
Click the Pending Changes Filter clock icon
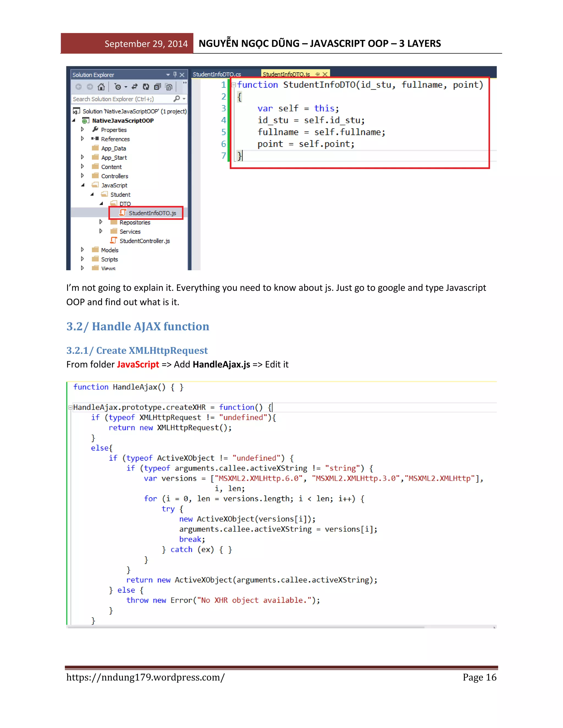click(117, 87)
